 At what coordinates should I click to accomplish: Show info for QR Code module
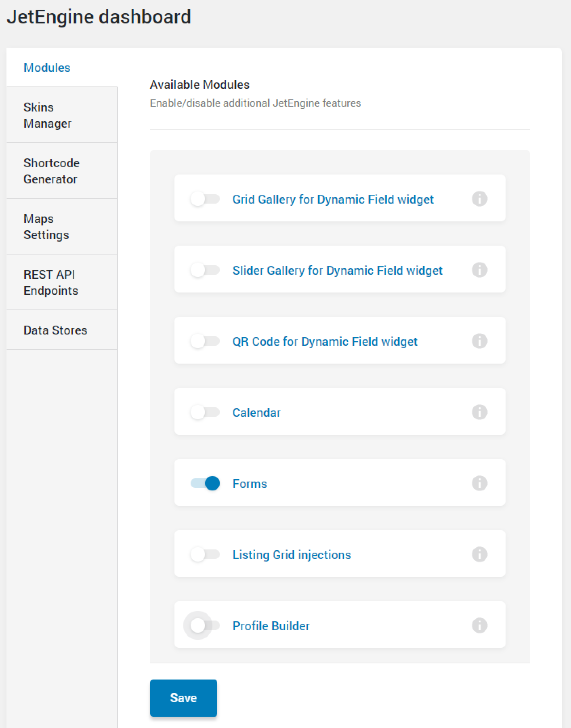point(479,341)
